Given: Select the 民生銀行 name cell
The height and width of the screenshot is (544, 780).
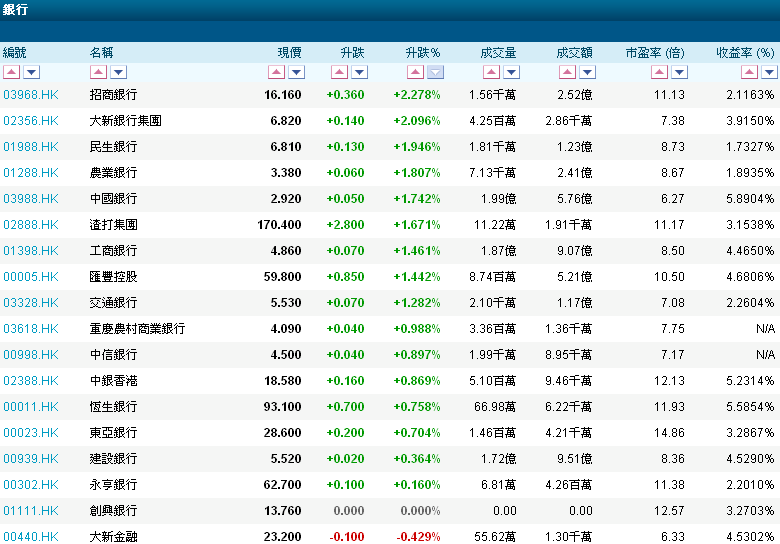Looking at the screenshot, I should point(113,147).
